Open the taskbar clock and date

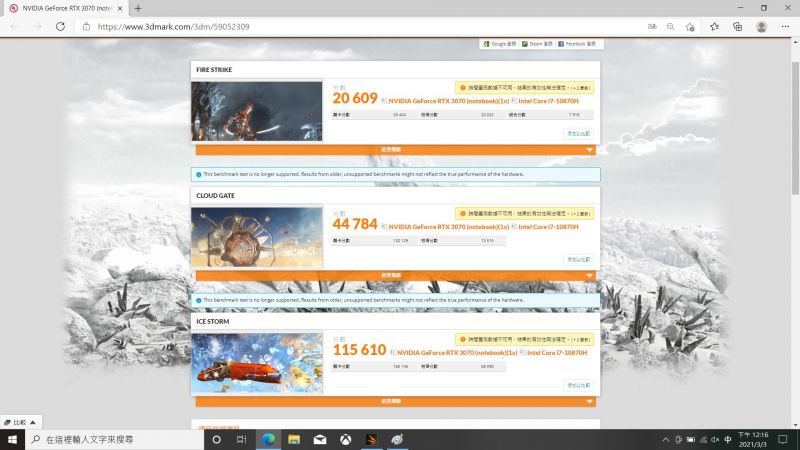click(753, 440)
